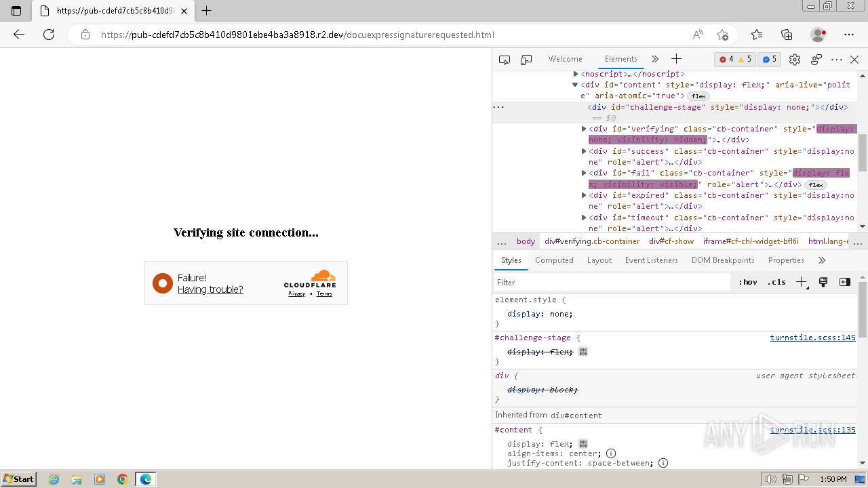Open the errors and warnings counter
The width and height of the screenshot is (868, 488).
pyautogui.click(x=736, y=60)
